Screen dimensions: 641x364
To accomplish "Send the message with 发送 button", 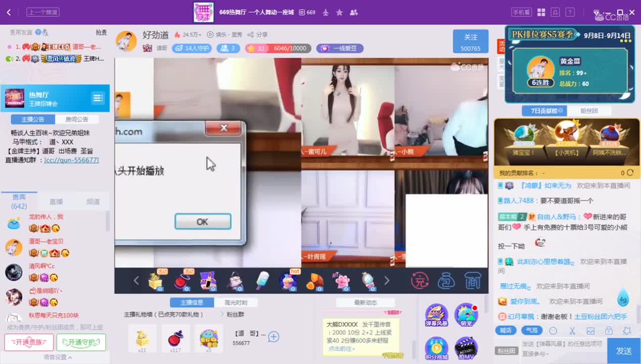I will point(624,351).
